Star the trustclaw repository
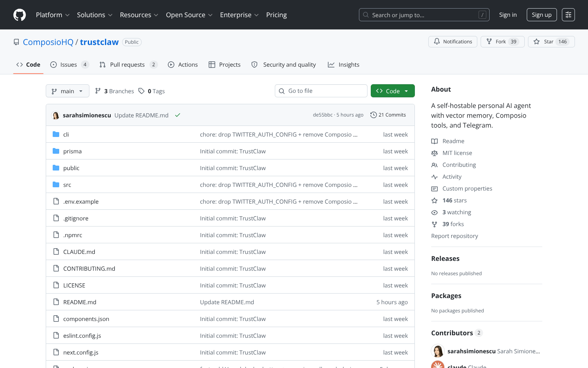This screenshot has width=588, height=368. 551,42
